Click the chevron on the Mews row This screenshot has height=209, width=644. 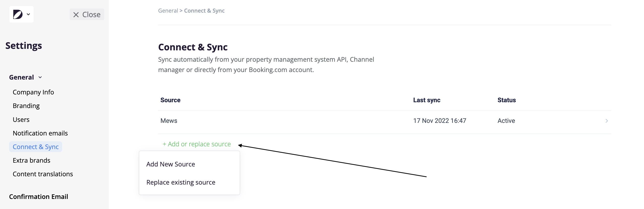[x=607, y=121]
